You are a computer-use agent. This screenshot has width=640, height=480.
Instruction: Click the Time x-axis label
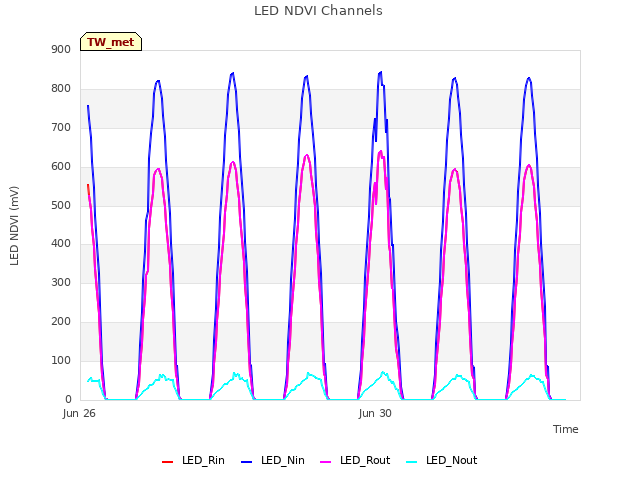coord(566,429)
